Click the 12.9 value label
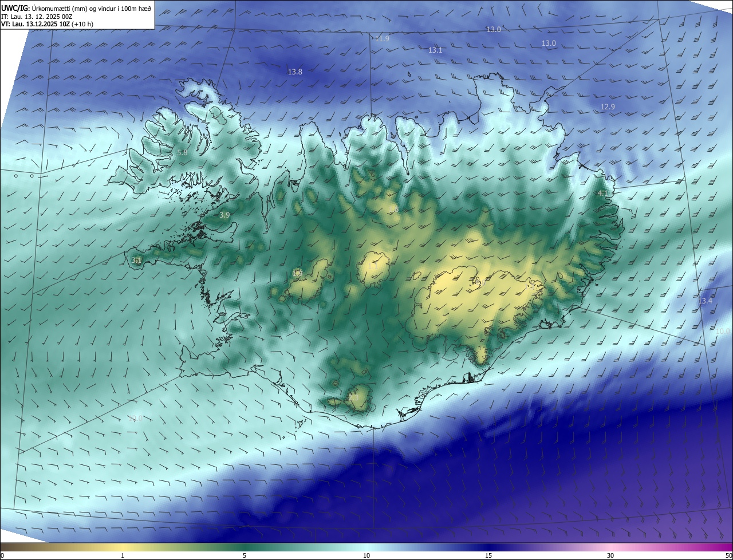 click(608, 107)
